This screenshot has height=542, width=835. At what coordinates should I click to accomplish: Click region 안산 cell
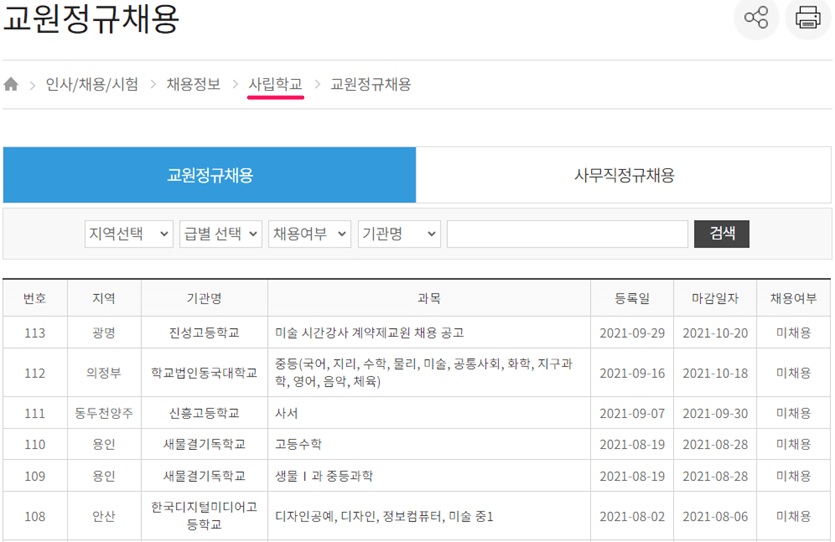click(x=104, y=516)
